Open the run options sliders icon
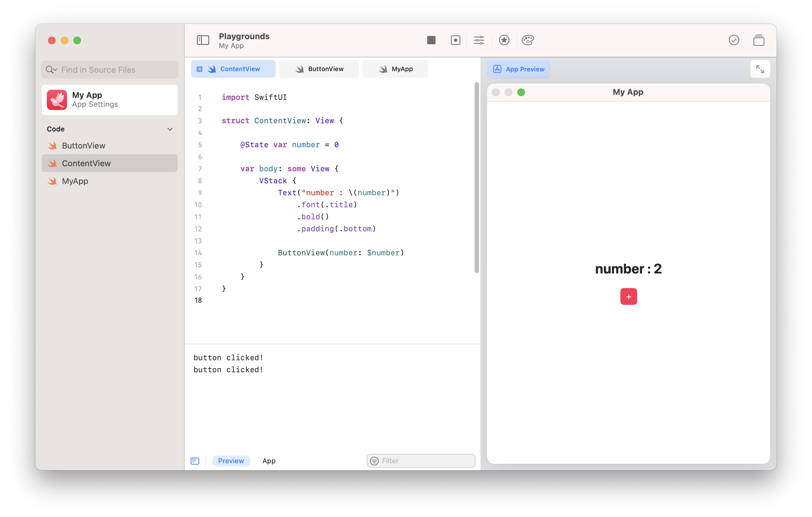 tap(479, 40)
